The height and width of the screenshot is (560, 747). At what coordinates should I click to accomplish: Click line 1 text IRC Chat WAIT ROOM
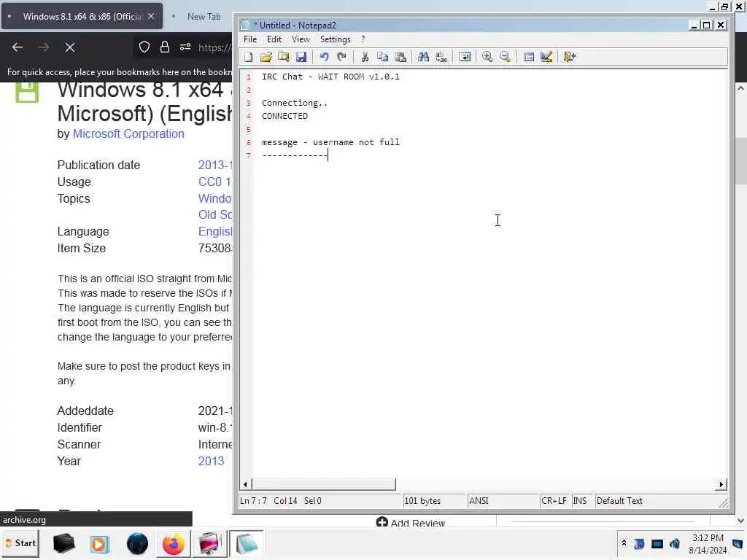330,77
